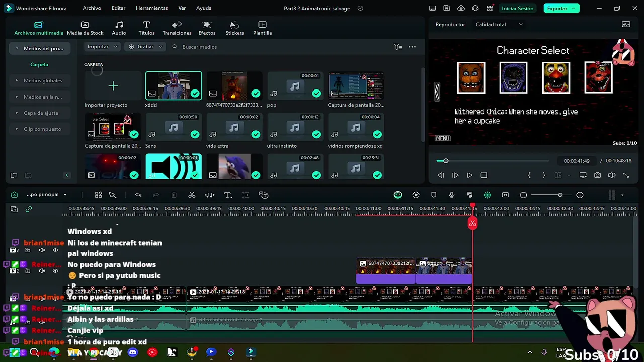Viewport: 644px width, 362px height.
Task: Click the save project icon in title bar
Action: click(x=447, y=8)
